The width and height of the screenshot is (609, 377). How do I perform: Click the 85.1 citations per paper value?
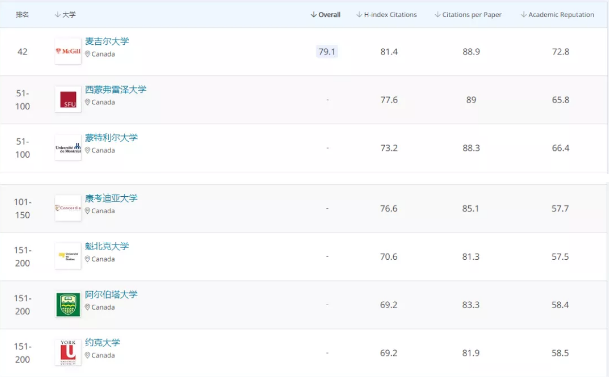pos(470,208)
